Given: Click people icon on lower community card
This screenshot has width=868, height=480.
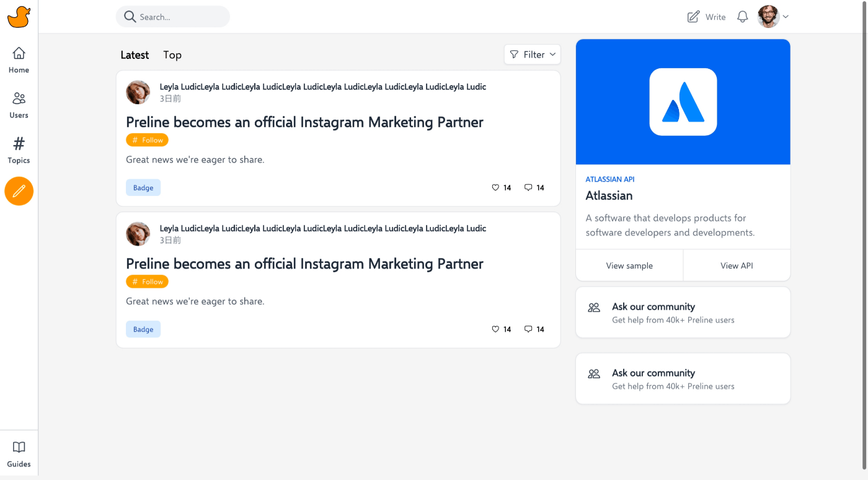Looking at the screenshot, I should [594, 373].
